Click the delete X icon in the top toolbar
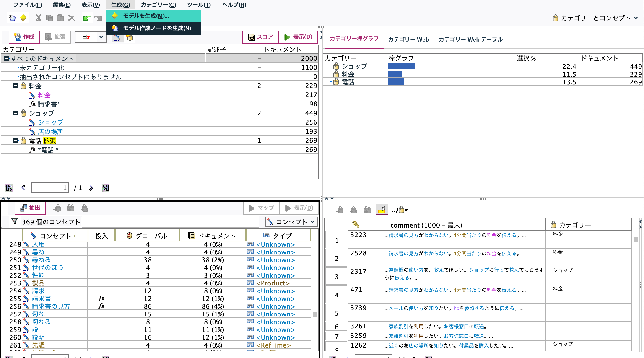644x358 pixels. tap(72, 18)
